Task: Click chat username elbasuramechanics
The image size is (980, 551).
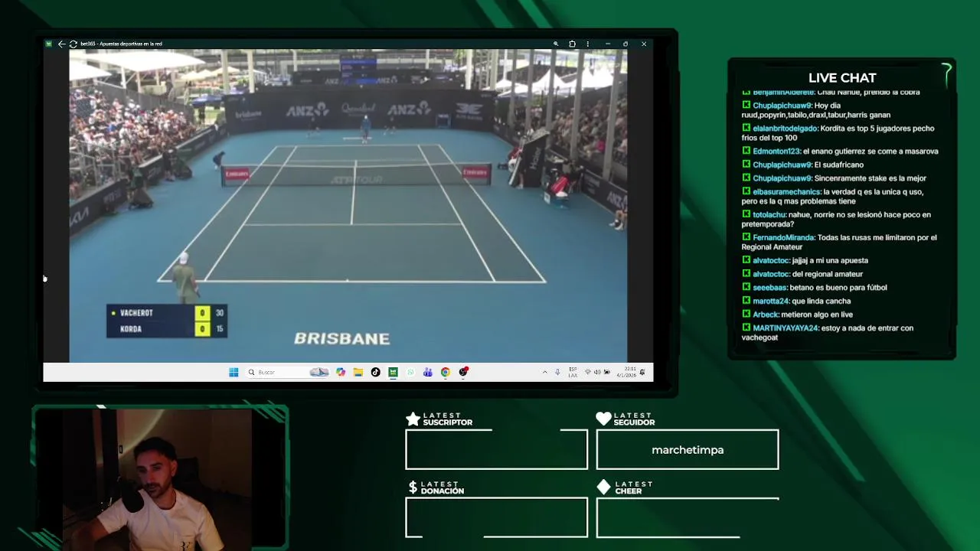Action: point(786,192)
